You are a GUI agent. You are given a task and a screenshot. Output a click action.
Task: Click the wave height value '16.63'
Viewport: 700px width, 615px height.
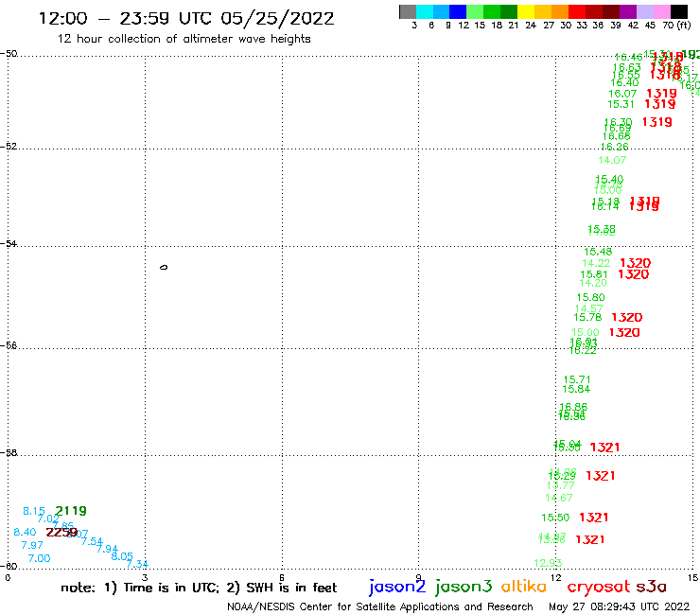click(x=627, y=67)
